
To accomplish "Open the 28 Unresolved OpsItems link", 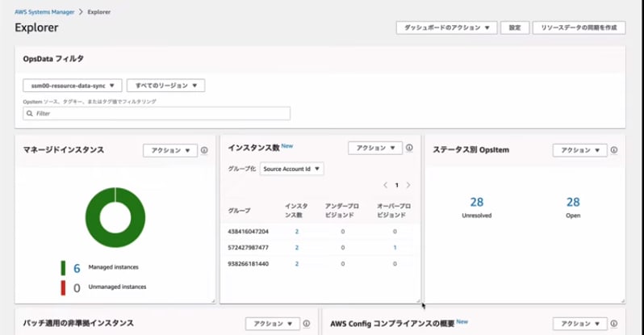I will coord(476,203).
